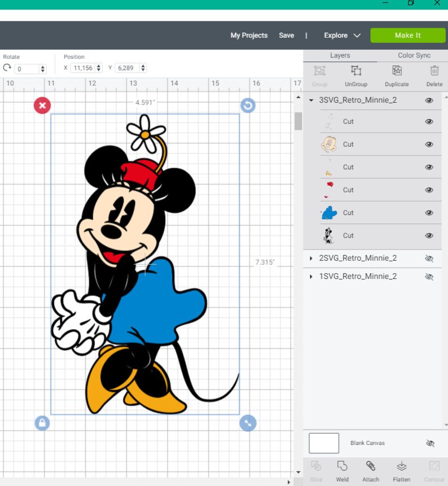
Task: Expand the 2SVG_Retro_Minnie_2 group
Action: (x=311, y=258)
